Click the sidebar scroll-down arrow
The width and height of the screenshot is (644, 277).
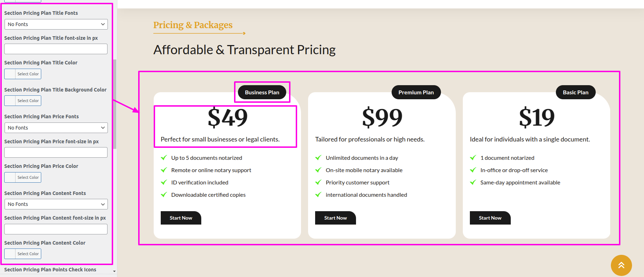click(115, 271)
